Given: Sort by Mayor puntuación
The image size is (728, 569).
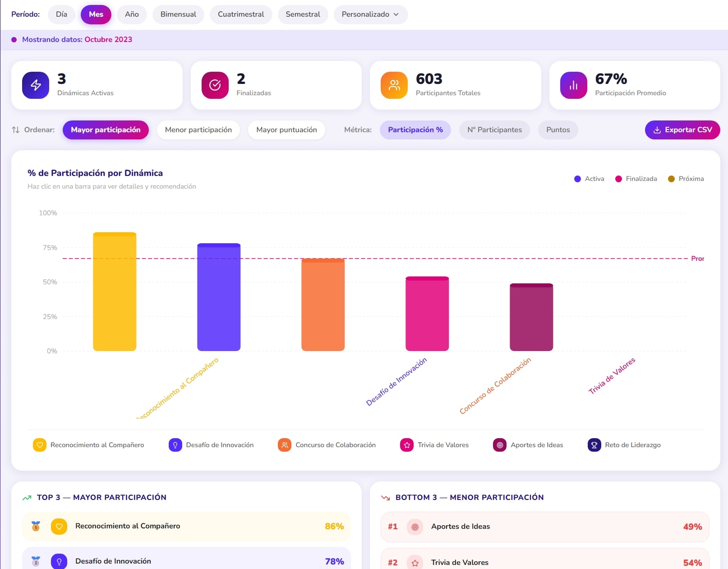Looking at the screenshot, I should tap(286, 130).
